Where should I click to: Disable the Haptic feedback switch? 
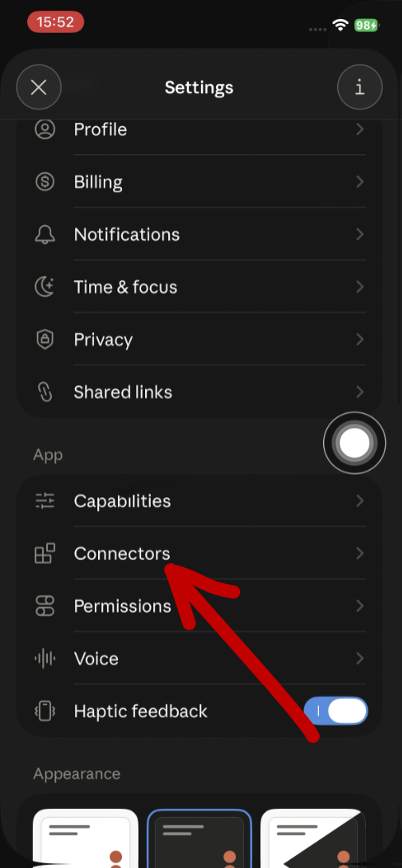[336, 711]
